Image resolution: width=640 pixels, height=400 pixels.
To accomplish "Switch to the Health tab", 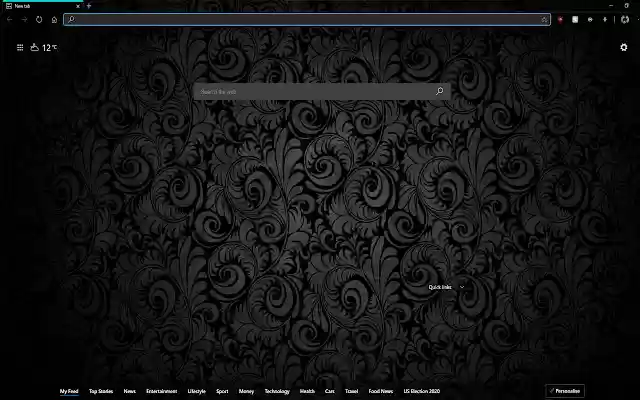I will [x=307, y=391].
